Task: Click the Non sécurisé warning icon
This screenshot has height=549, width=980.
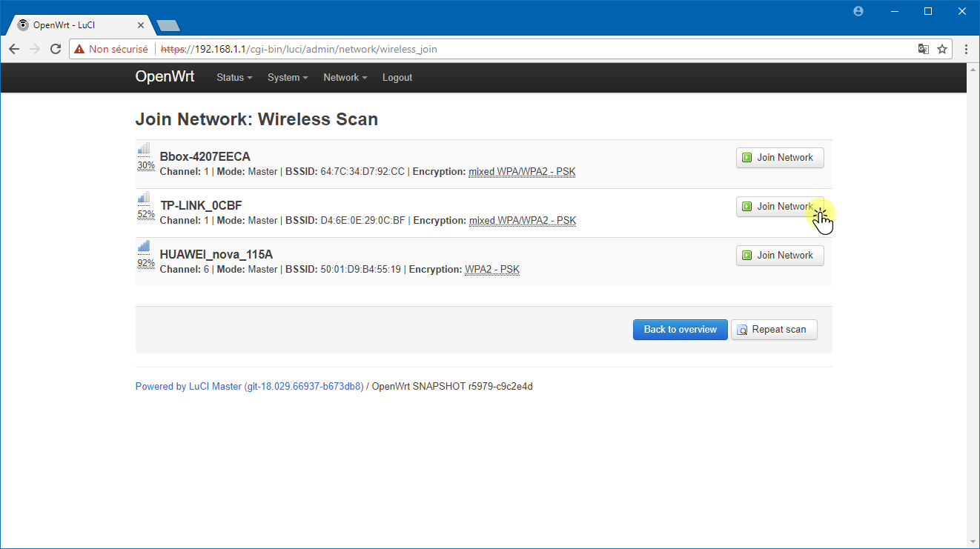Action: (x=79, y=49)
